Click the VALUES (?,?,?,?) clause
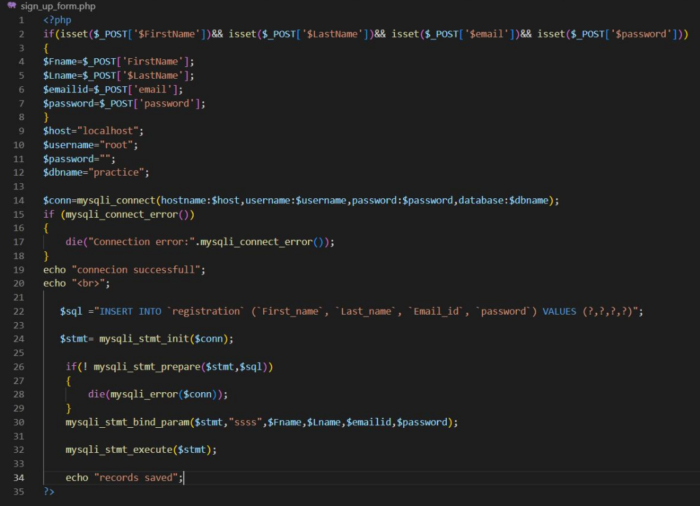Viewport: 700px width, 506px height. tap(590, 311)
